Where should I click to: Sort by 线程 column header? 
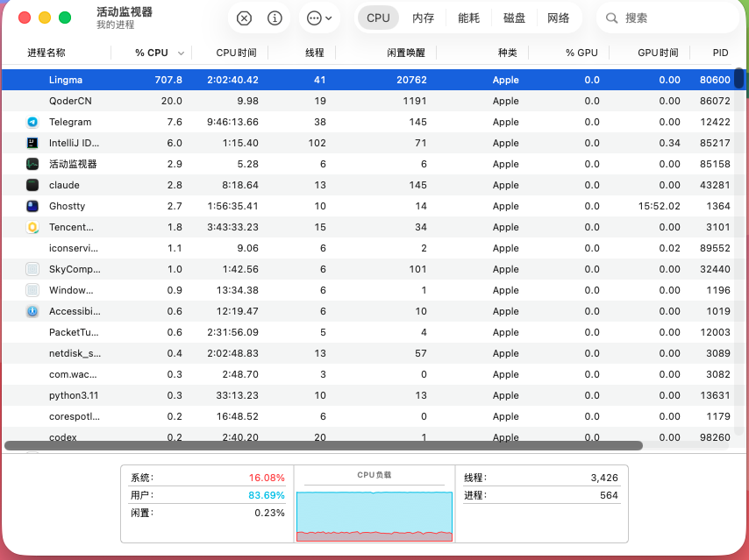click(x=315, y=53)
